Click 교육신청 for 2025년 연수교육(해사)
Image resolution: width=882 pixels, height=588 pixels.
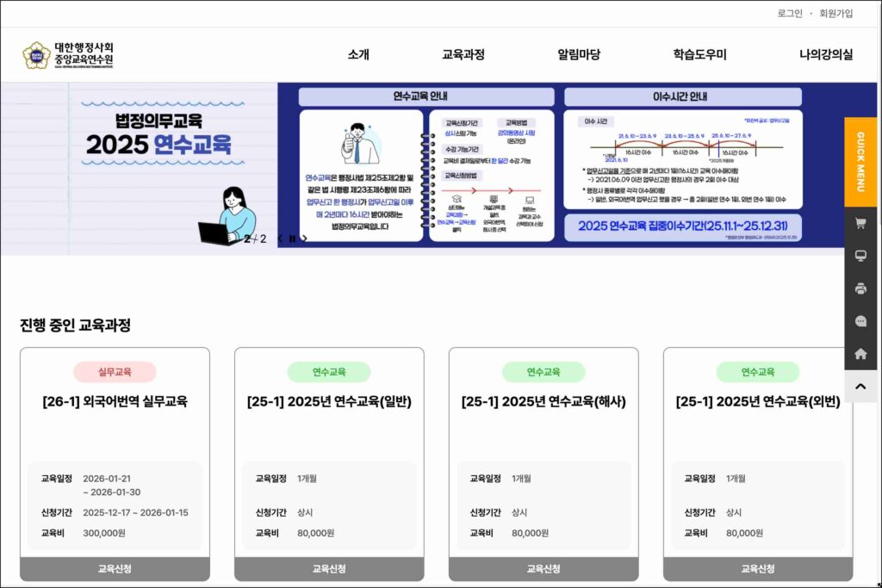[543, 569]
